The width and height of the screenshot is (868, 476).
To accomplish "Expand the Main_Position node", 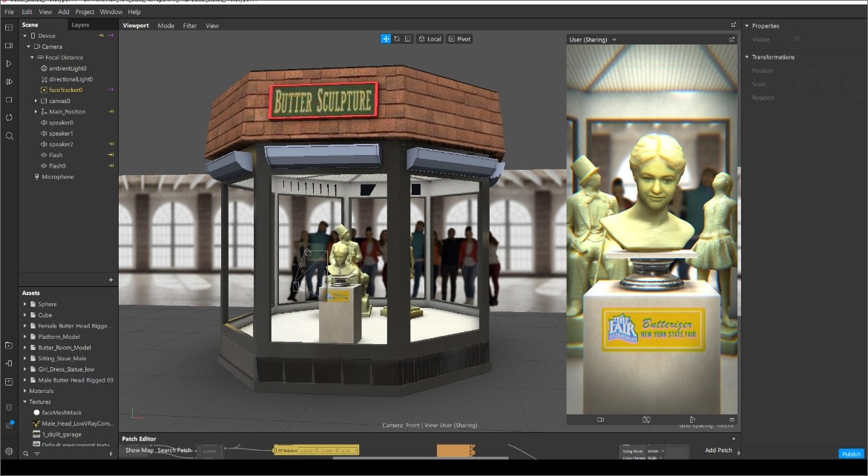I will [x=36, y=112].
